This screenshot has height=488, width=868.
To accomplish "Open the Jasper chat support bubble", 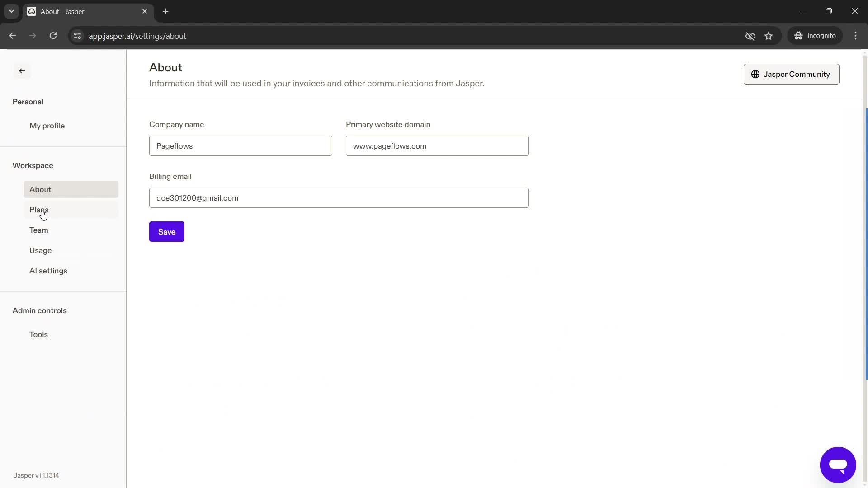I will 838,465.
